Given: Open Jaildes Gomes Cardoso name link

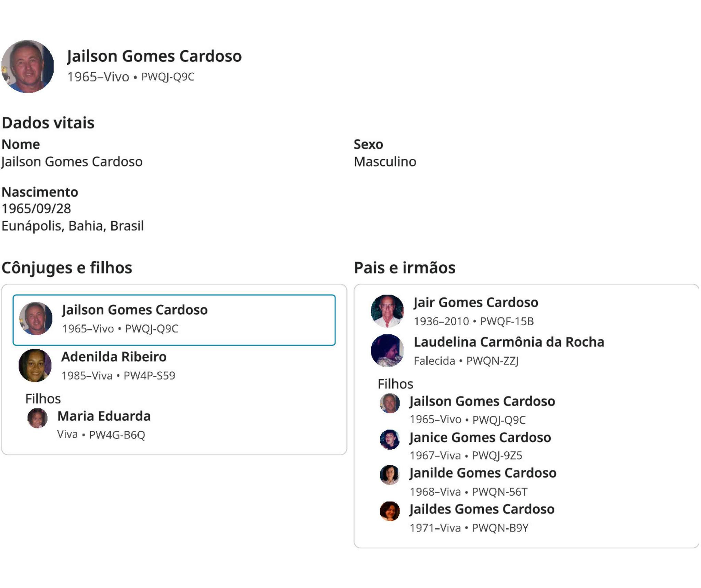Looking at the screenshot, I should tap(482, 509).
